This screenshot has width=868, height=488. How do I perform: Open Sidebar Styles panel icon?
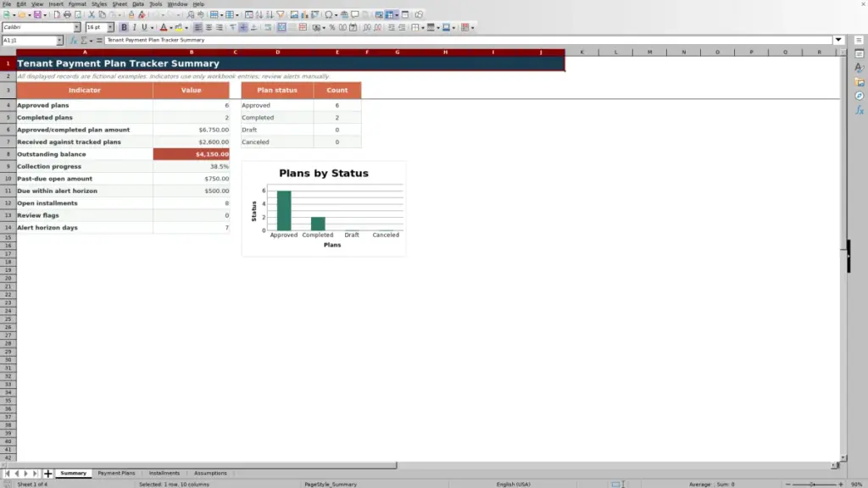tap(860, 68)
